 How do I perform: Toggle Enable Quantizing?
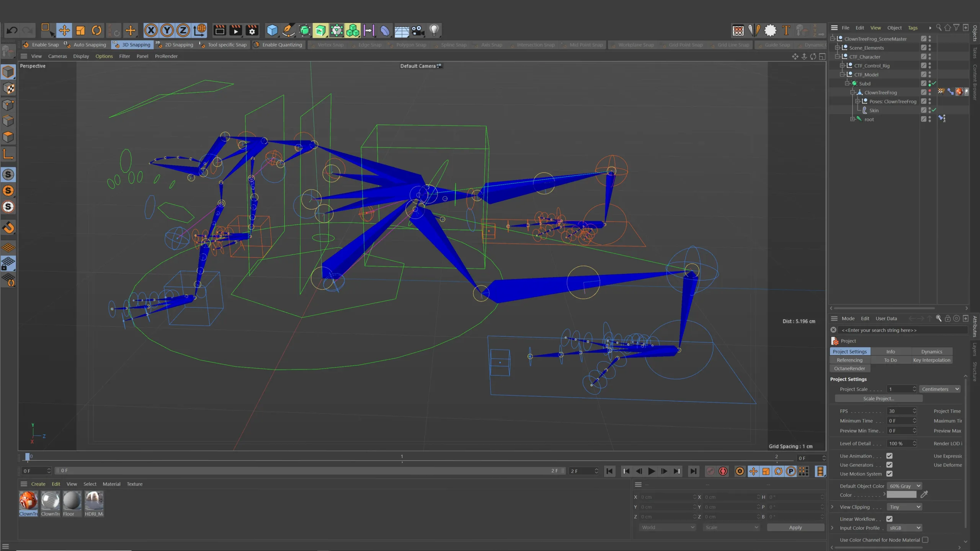pyautogui.click(x=278, y=45)
